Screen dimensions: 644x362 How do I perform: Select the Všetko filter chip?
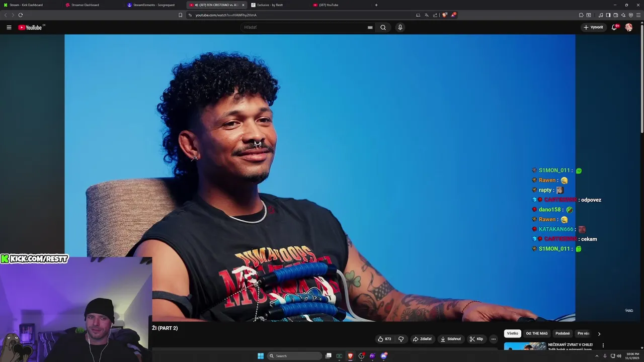click(x=512, y=333)
